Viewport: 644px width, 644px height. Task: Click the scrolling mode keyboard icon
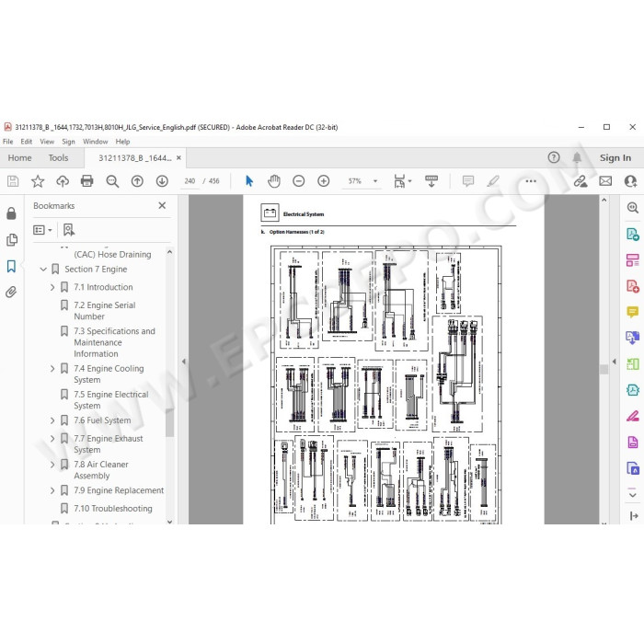coord(431,181)
